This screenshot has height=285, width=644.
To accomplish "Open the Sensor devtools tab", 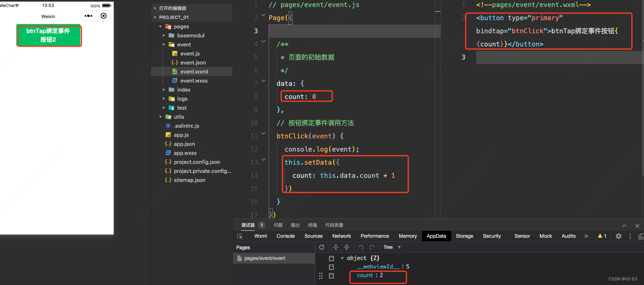I will [x=522, y=236].
